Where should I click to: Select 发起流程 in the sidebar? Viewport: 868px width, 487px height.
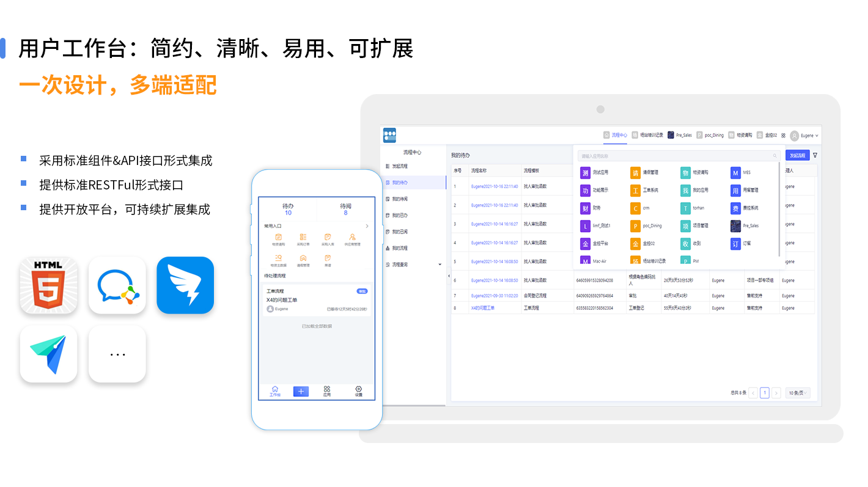pos(413,166)
